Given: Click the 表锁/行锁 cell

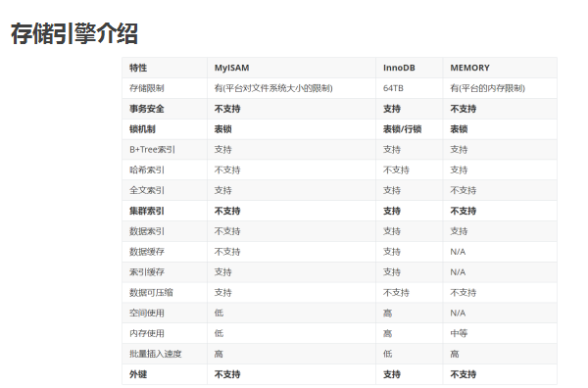Looking at the screenshot, I should click(403, 129).
